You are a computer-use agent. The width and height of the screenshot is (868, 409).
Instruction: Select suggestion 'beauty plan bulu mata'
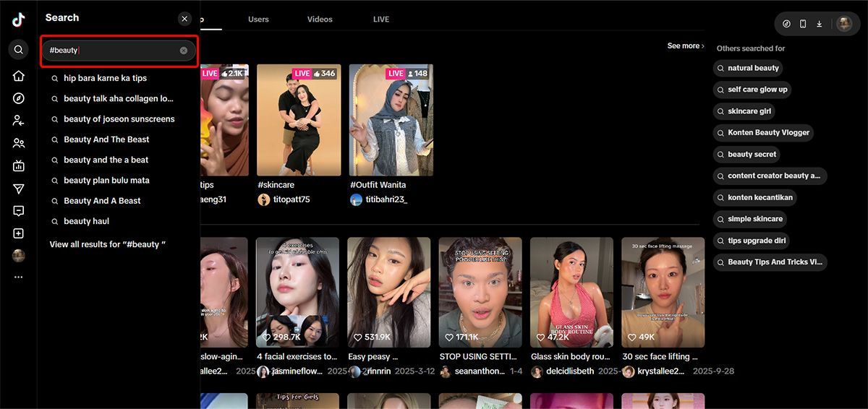coord(106,180)
